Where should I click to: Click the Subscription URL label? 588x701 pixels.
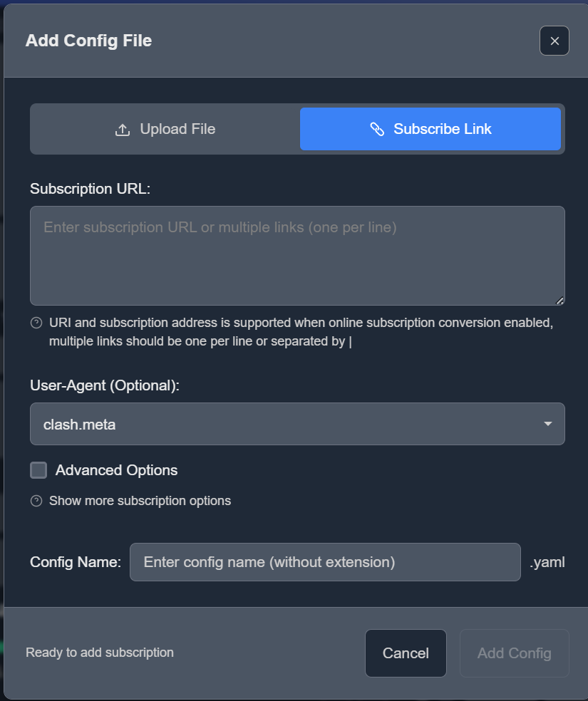pyautogui.click(x=91, y=189)
